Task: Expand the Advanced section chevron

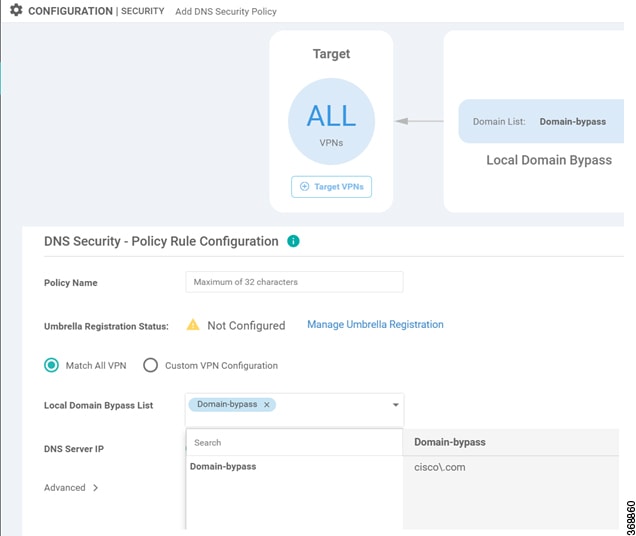Action: 95,488
